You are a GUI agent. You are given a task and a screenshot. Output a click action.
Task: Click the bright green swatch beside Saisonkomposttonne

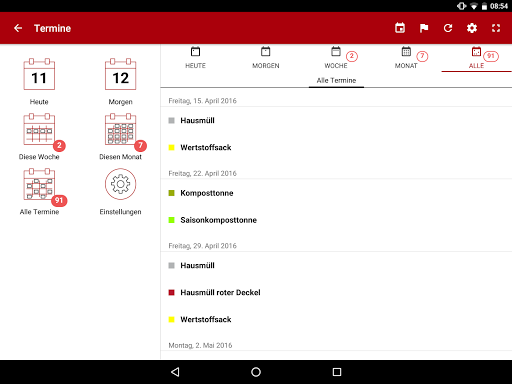(x=172, y=220)
